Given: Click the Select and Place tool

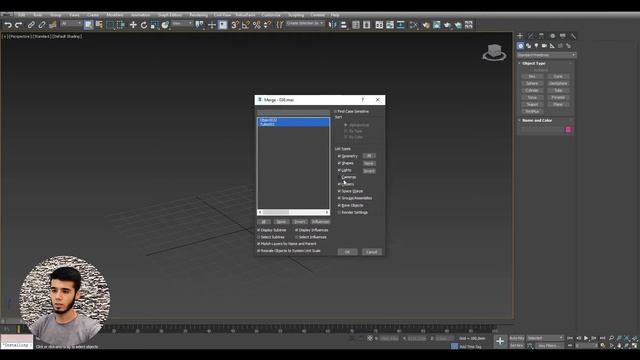Looking at the screenshot, I should (165, 25).
